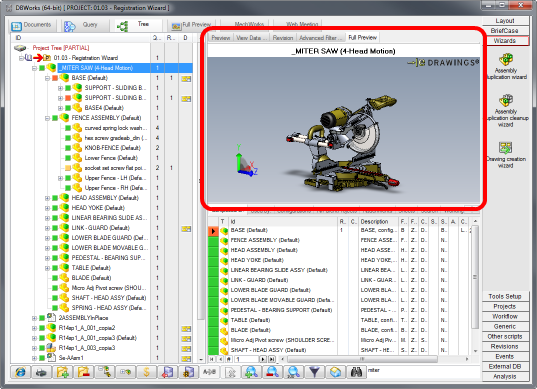Image resolution: width=537 pixels, height=389 pixels.
Task: Click the magnifier zoom 100 icon
Action: click(x=294, y=372)
